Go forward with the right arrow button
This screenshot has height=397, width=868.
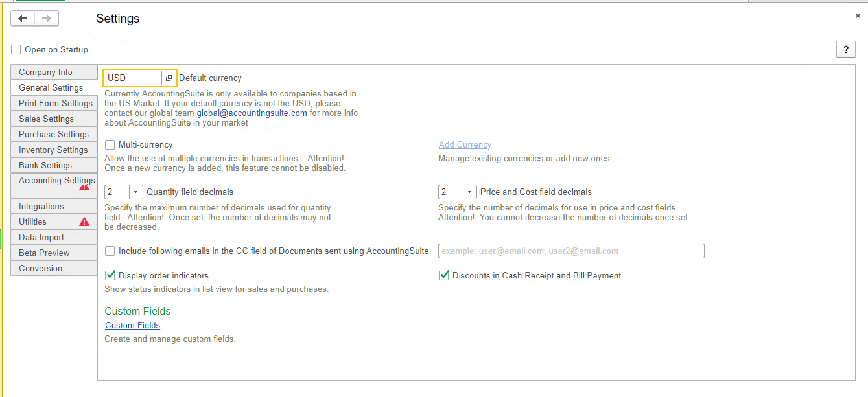pyautogui.click(x=47, y=19)
